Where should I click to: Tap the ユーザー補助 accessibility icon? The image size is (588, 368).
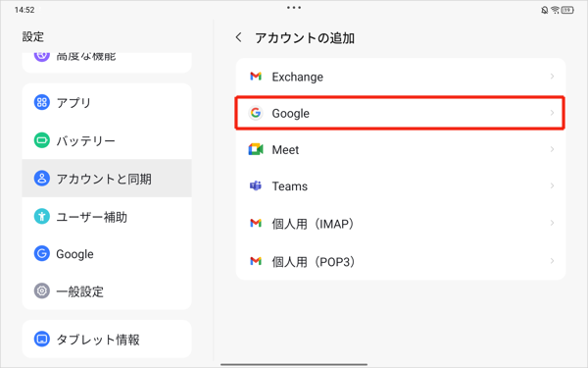click(x=41, y=216)
